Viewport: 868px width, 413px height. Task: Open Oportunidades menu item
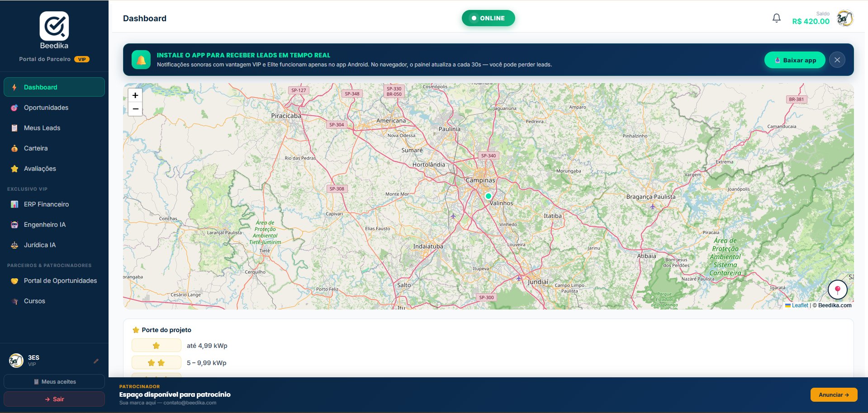(54, 108)
